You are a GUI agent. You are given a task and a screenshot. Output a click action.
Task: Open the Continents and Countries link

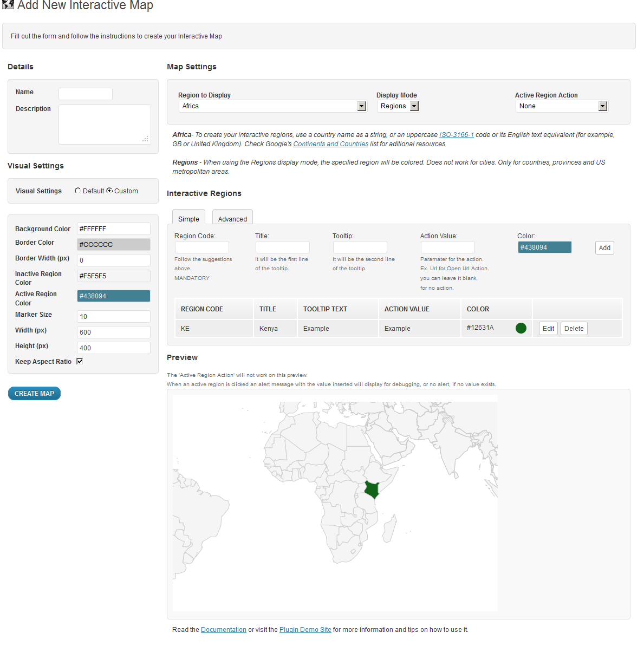click(x=330, y=144)
